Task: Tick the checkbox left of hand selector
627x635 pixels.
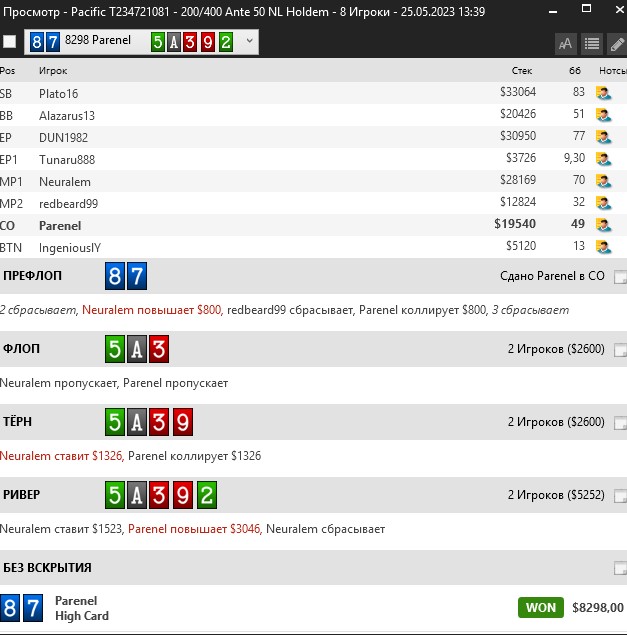Action: (10, 41)
